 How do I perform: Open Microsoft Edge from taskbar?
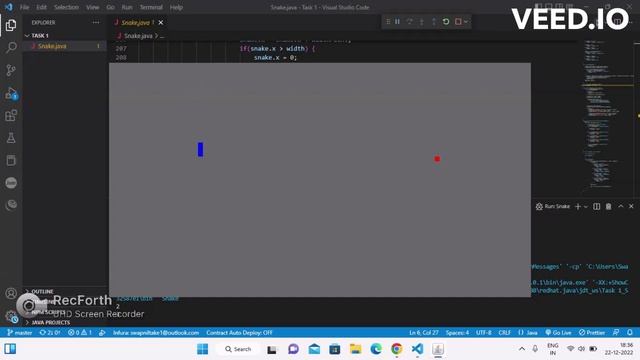(x=376, y=349)
